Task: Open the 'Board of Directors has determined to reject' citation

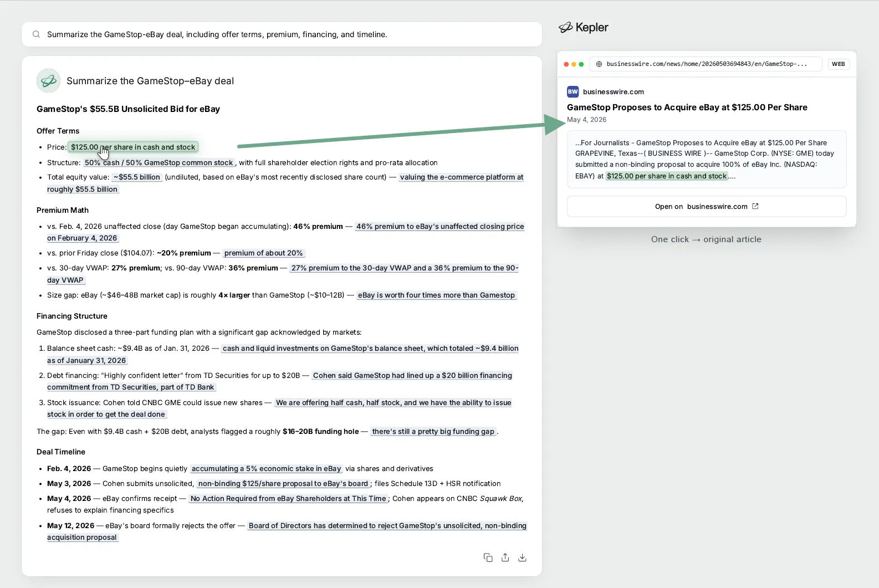Action: 387,526
